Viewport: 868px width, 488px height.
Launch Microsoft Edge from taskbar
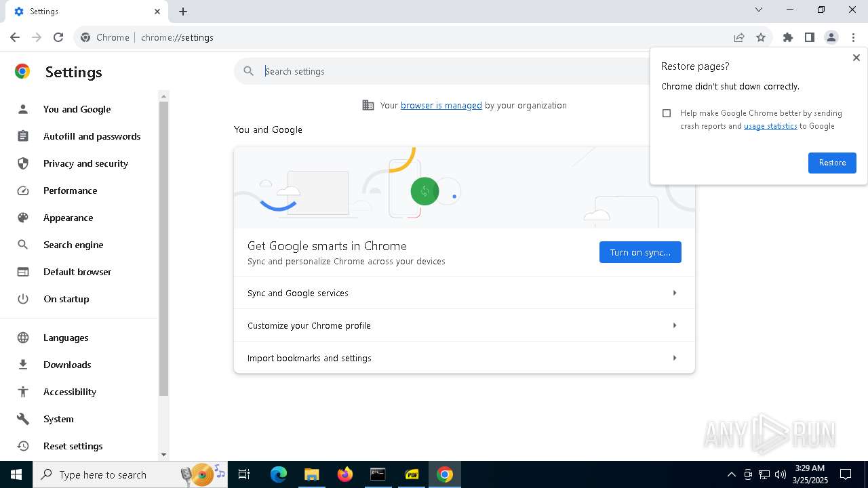pyautogui.click(x=279, y=474)
